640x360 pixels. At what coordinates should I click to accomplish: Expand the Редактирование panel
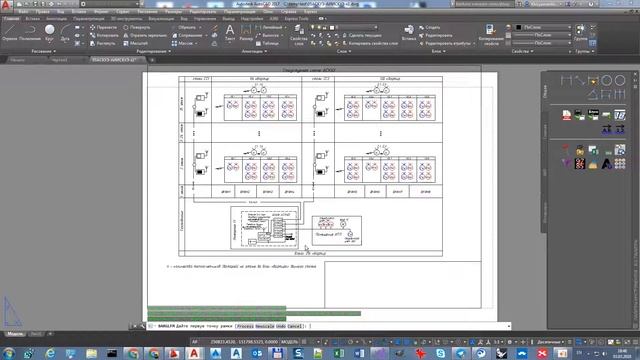coord(154,51)
